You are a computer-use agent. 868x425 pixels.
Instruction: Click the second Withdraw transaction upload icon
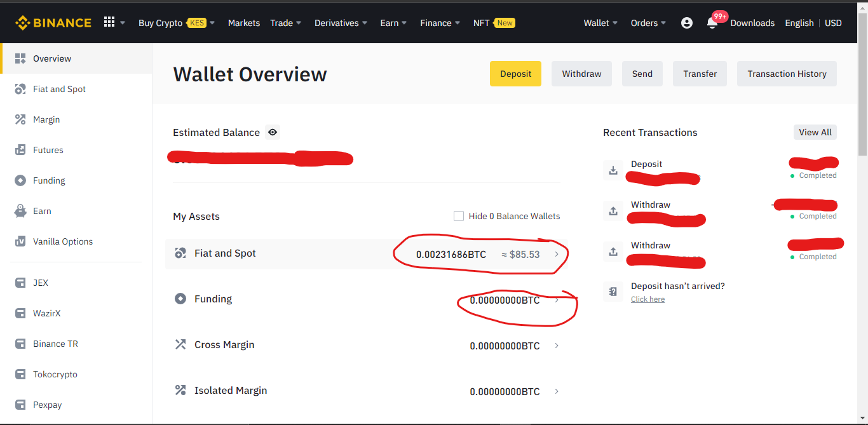(613, 251)
